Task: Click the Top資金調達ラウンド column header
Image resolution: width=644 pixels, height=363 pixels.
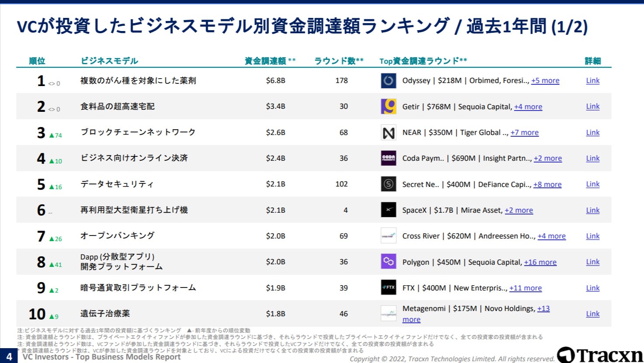Action: click(x=423, y=61)
